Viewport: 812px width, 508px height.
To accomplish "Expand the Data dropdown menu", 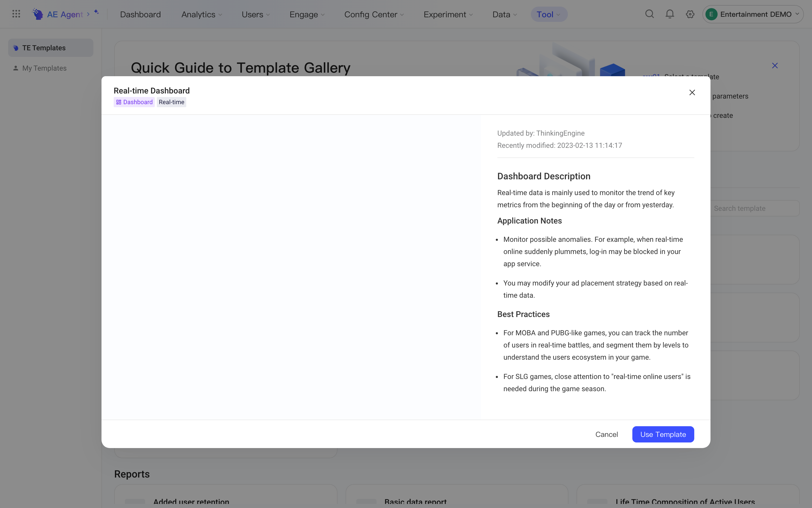I will coord(505,14).
